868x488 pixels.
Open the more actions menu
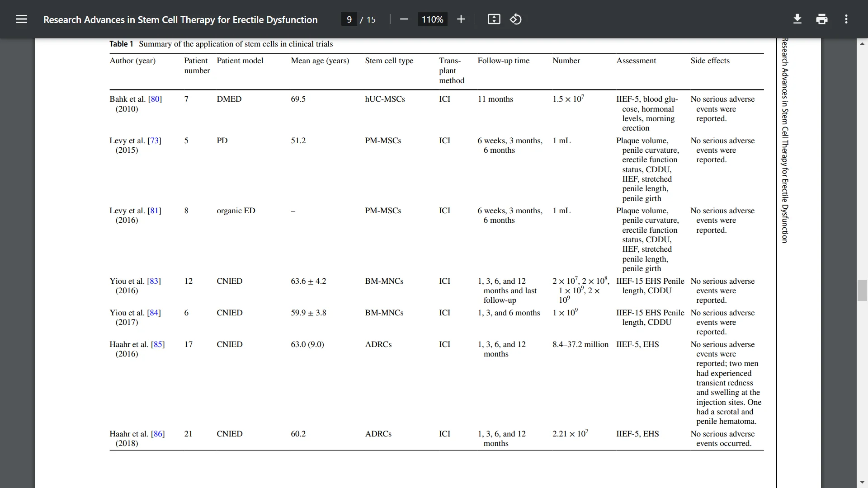[846, 19]
